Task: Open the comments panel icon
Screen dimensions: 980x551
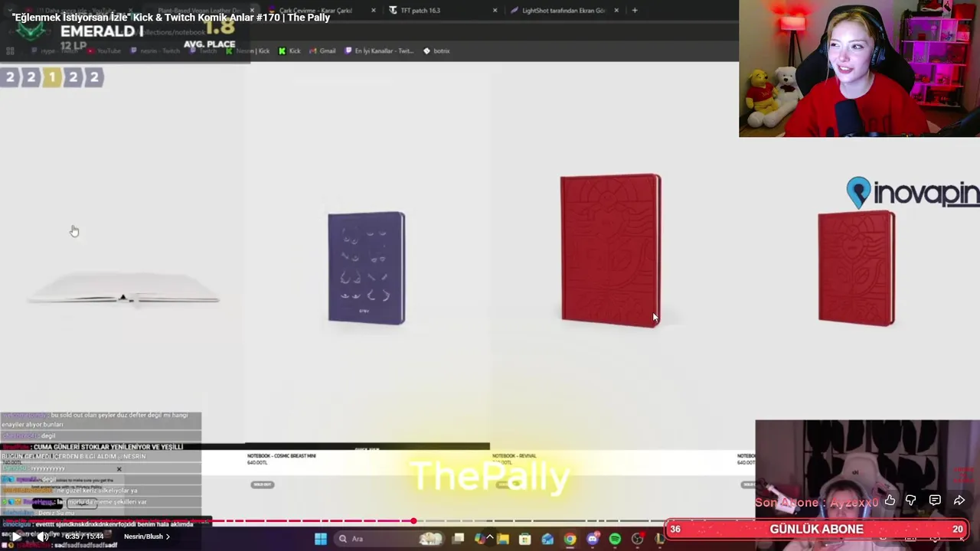Action: coord(935,500)
